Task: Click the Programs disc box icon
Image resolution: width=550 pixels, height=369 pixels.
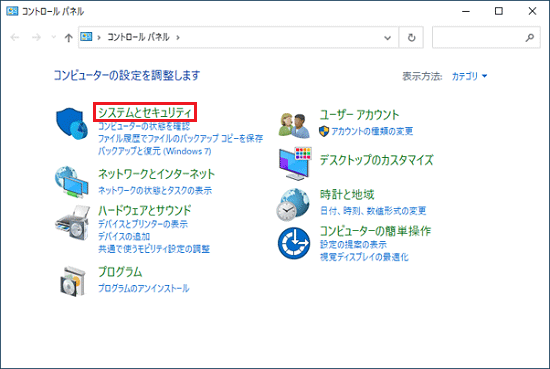Action: click(73, 281)
